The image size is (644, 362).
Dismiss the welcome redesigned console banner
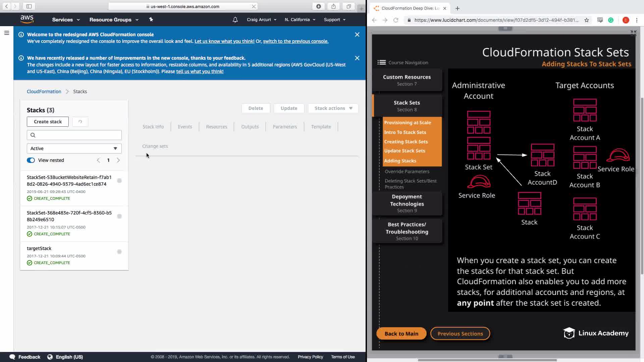[x=357, y=35]
